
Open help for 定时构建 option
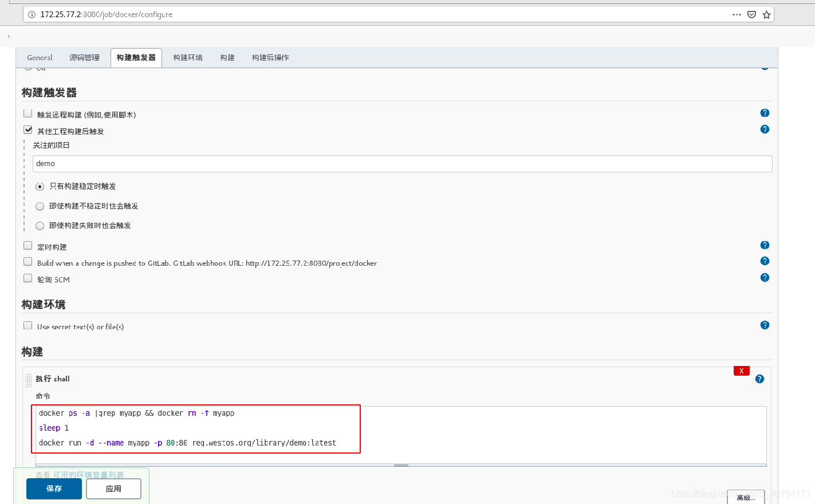(765, 245)
